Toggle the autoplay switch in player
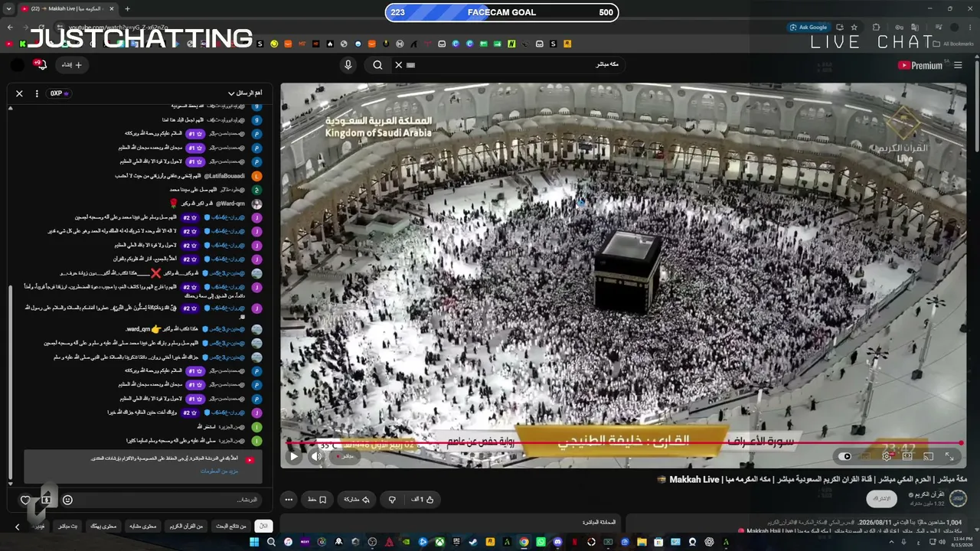The image size is (980, 551). (x=845, y=456)
